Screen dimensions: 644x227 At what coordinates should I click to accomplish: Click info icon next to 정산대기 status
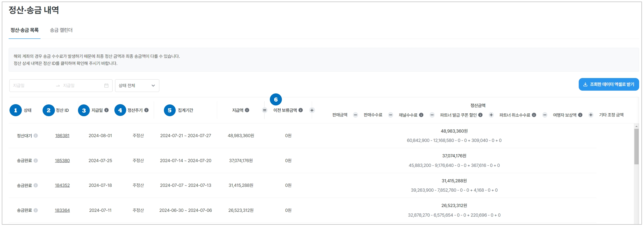click(36, 136)
